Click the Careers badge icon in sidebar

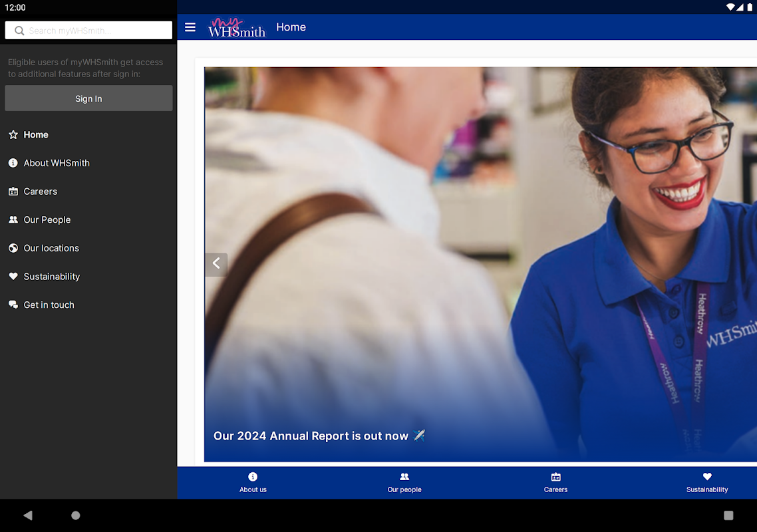click(x=13, y=192)
